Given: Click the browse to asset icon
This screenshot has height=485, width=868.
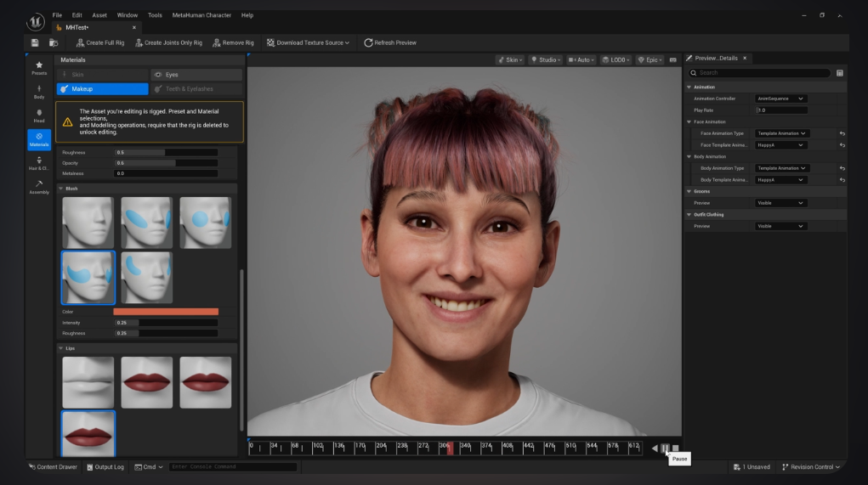Looking at the screenshot, I should pyautogui.click(x=54, y=42).
